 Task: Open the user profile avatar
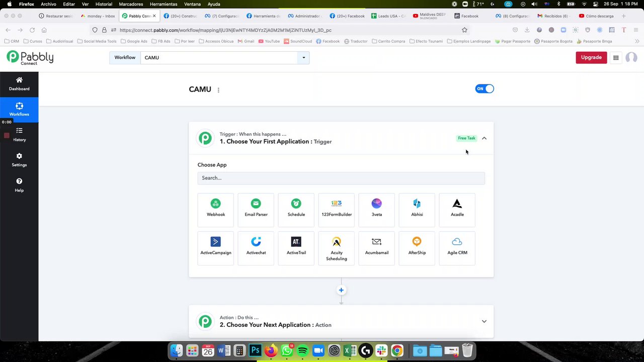[631, 57]
